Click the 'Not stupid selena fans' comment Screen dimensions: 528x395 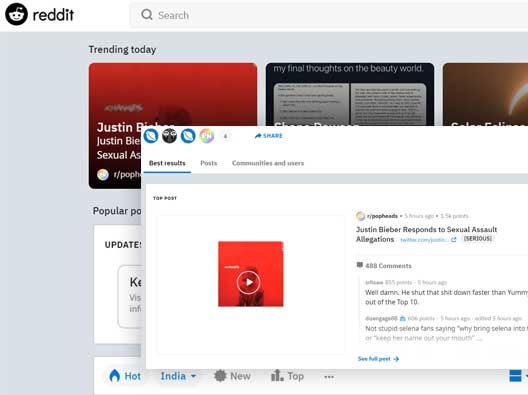coord(447,333)
